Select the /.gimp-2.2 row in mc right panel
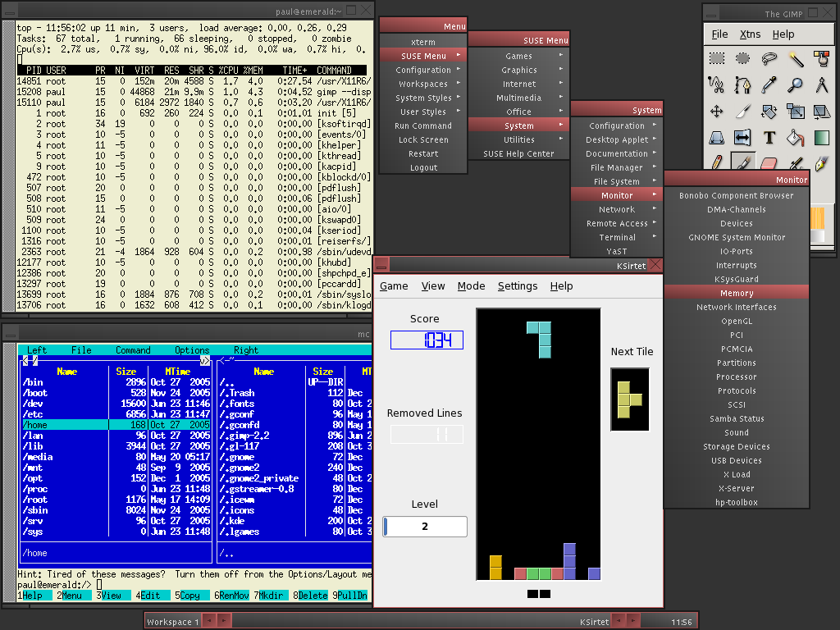 click(295, 436)
